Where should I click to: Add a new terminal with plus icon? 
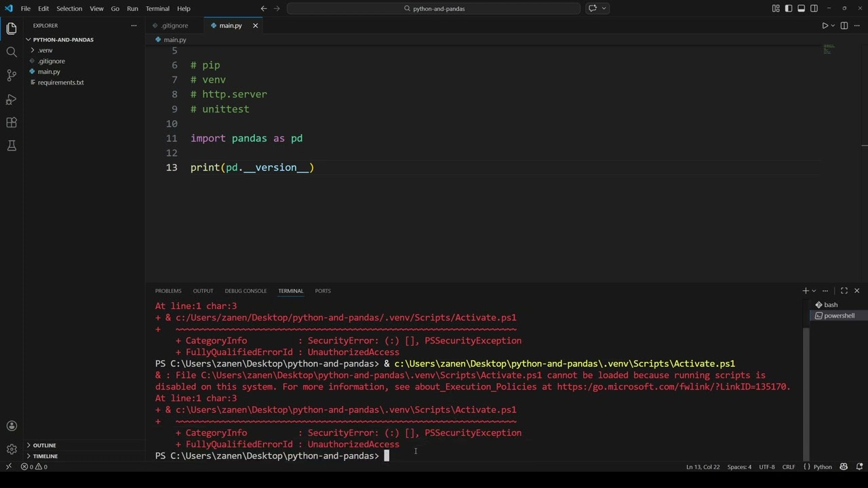point(806,291)
